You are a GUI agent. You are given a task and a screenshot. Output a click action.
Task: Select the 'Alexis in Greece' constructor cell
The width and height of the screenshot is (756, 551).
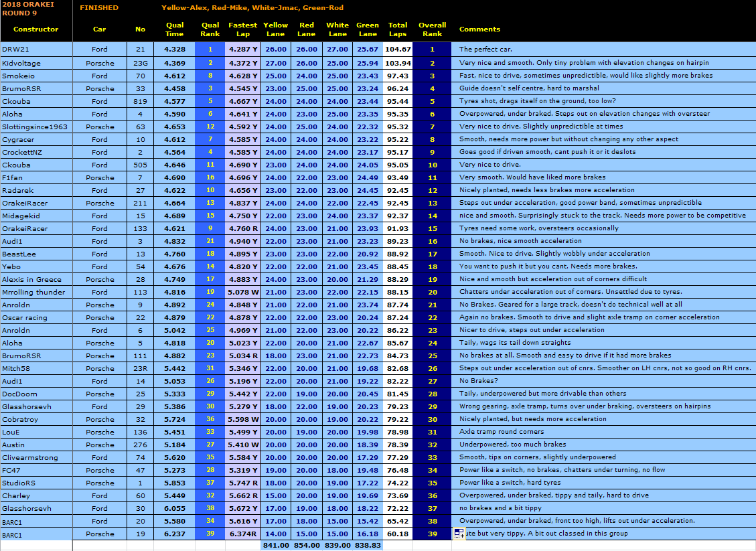37,280
